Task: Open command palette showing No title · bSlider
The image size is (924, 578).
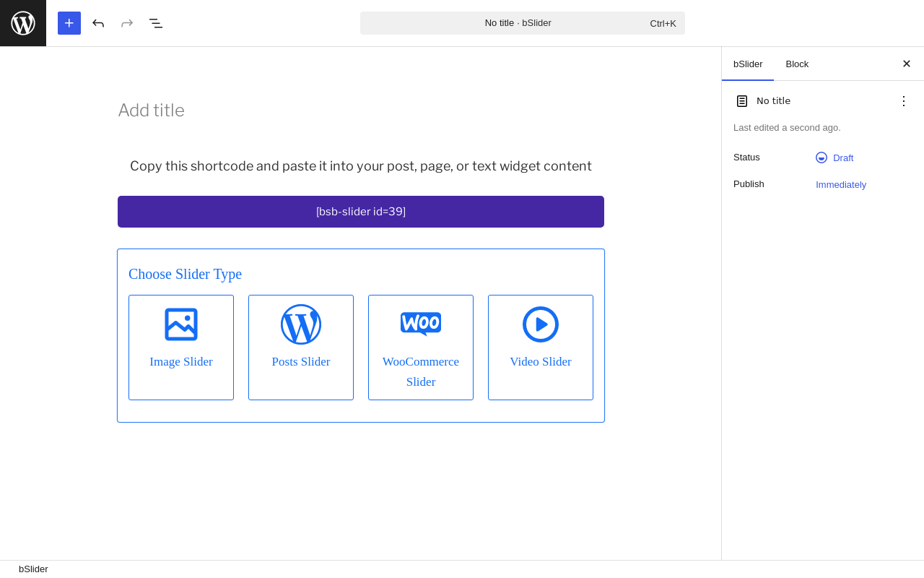Action: tap(523, 23)
